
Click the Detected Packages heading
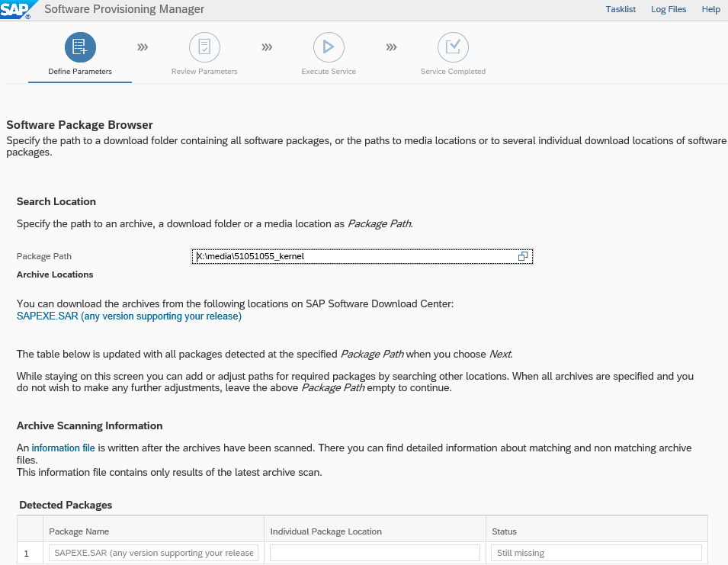tap(66, 505)
